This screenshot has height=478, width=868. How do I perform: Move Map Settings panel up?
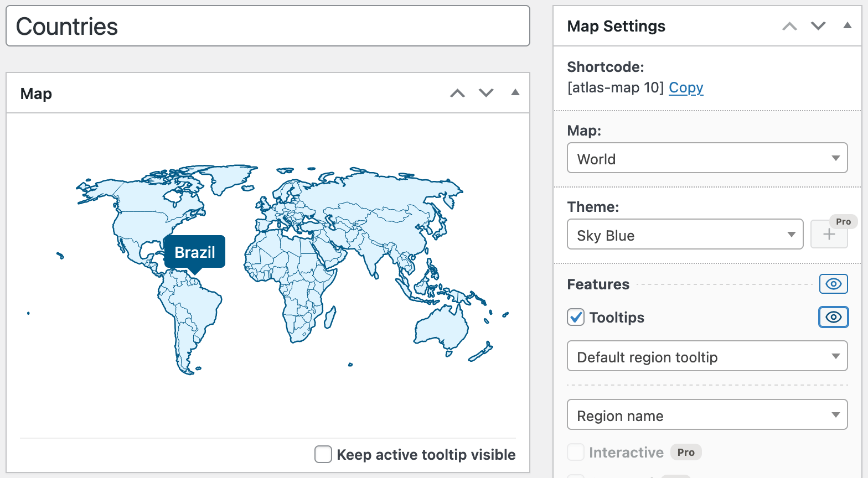(x=789, y=26)
